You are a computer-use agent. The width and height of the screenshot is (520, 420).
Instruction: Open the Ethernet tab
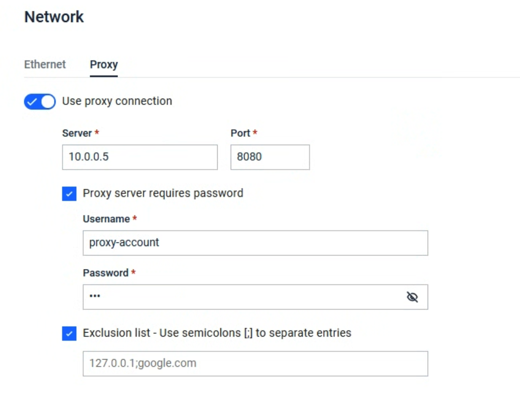point(45,64)
